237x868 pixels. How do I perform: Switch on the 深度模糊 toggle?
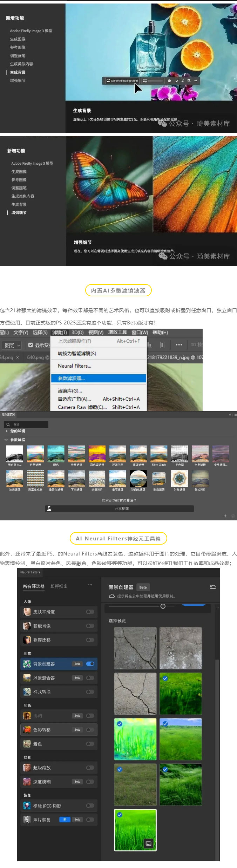(x=90, y=782)
